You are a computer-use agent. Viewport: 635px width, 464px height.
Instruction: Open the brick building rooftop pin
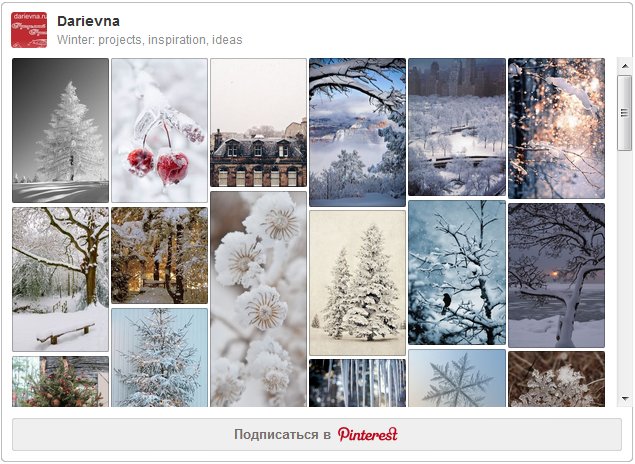point(258,123)
